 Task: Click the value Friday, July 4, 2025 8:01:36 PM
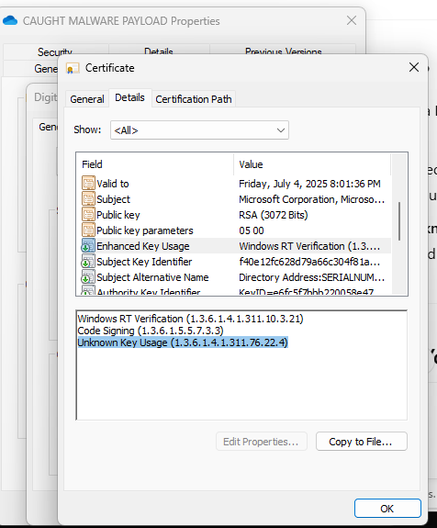click(x=309, y=184)
